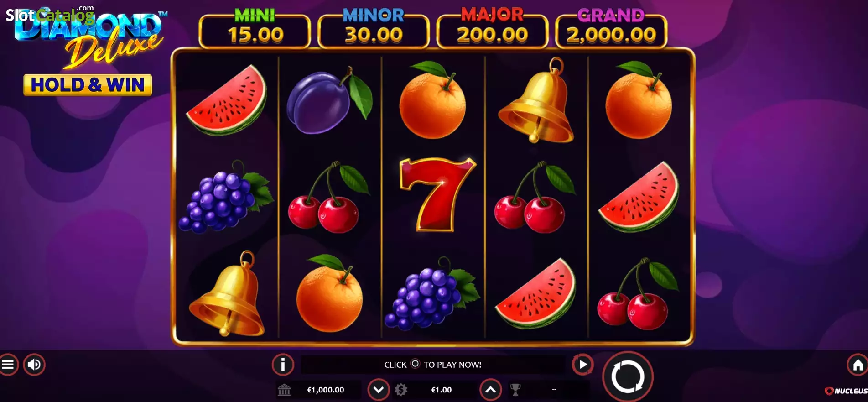Select the €1.00 bet amount field
The height and width of the screenshot is (402, 868).
click(442, 390)
